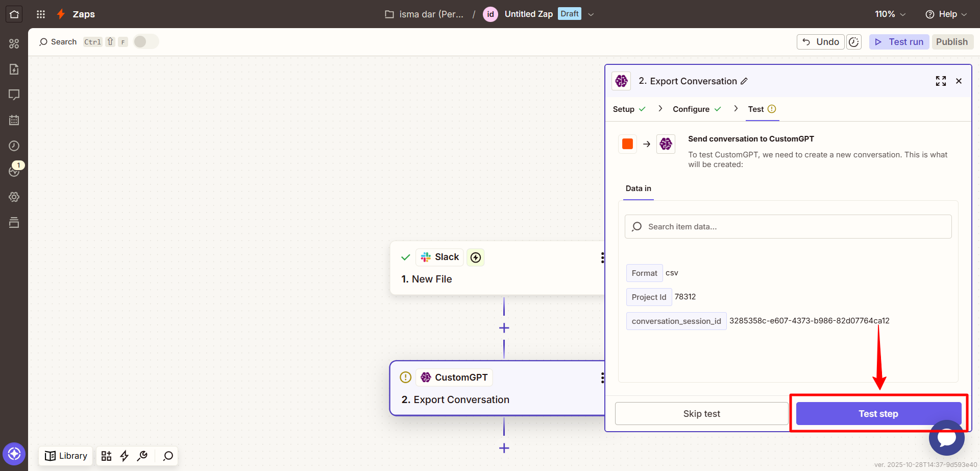
Task: Open the 110% zoom dropdown
Action: click(x=890, y=14)
